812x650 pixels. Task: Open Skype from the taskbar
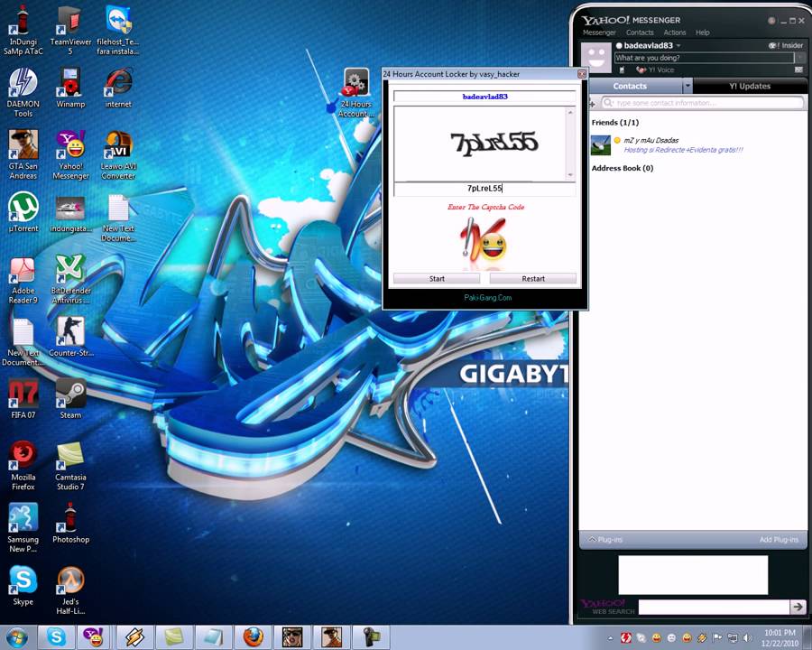(56, 637)
